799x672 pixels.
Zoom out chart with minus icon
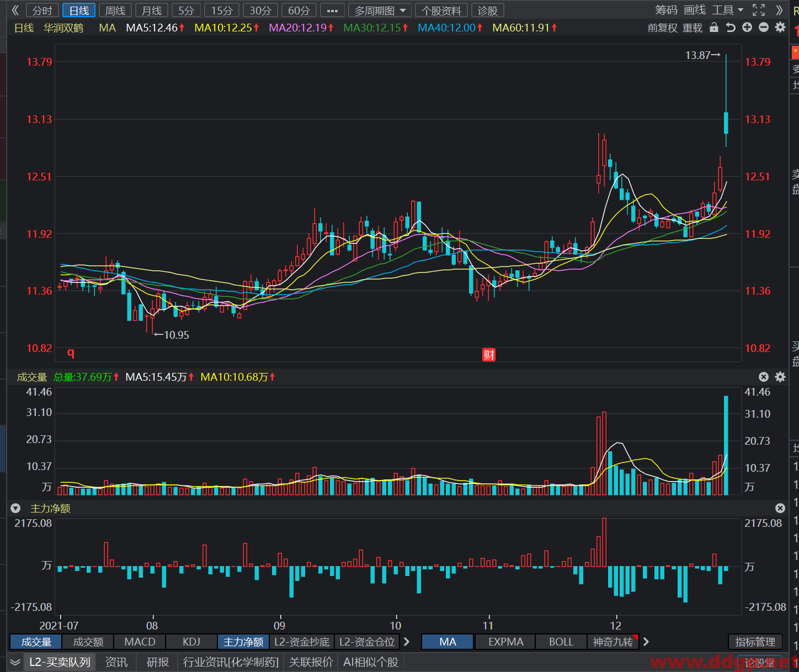tap(764, 27)
